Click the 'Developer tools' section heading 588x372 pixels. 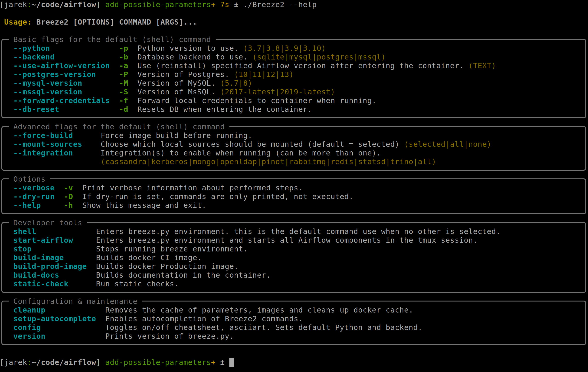click(x=48, y=223)
